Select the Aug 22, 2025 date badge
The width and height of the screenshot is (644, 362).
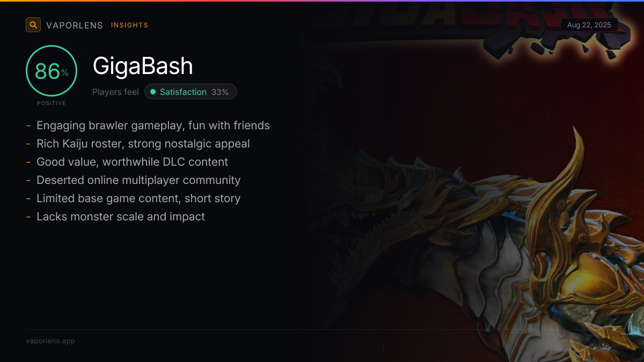pyautogui.click(x=589, y=25)
